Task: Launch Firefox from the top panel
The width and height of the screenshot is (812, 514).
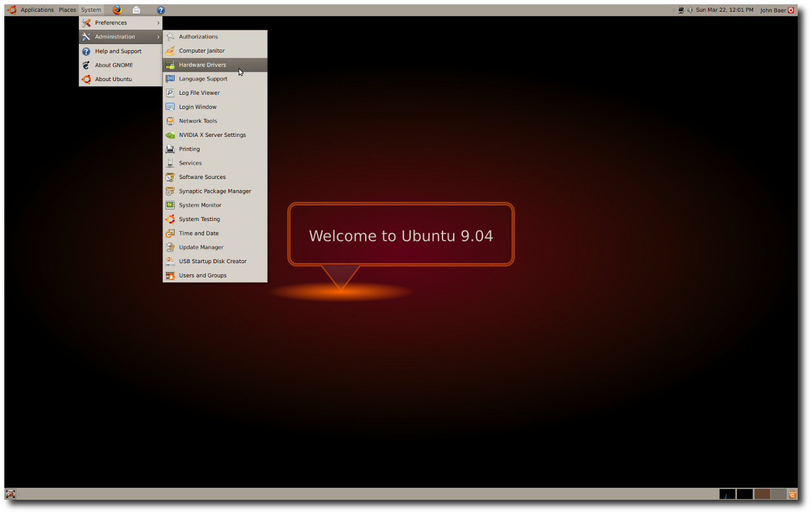Action: click(x=117, y=10)
